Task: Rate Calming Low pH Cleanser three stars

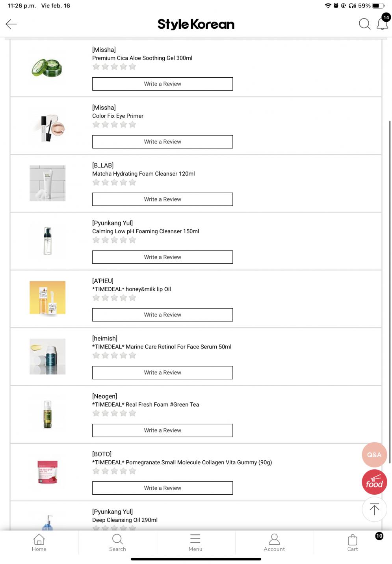Action: pos(114,240)
